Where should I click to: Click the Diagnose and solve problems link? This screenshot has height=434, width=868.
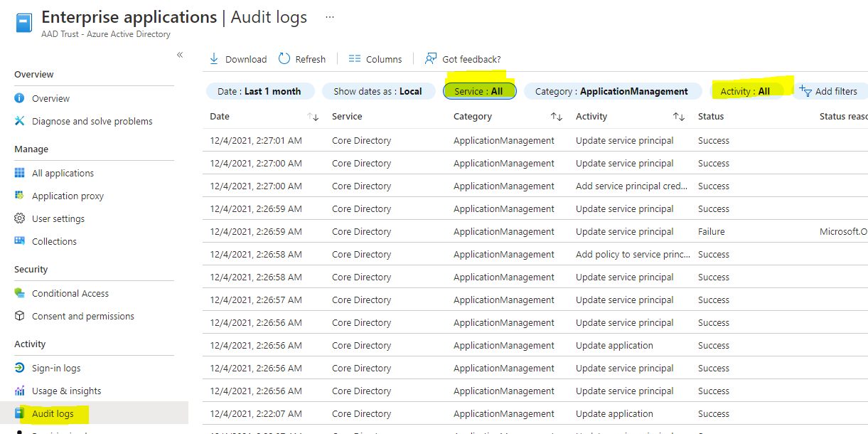pos(90,121)
